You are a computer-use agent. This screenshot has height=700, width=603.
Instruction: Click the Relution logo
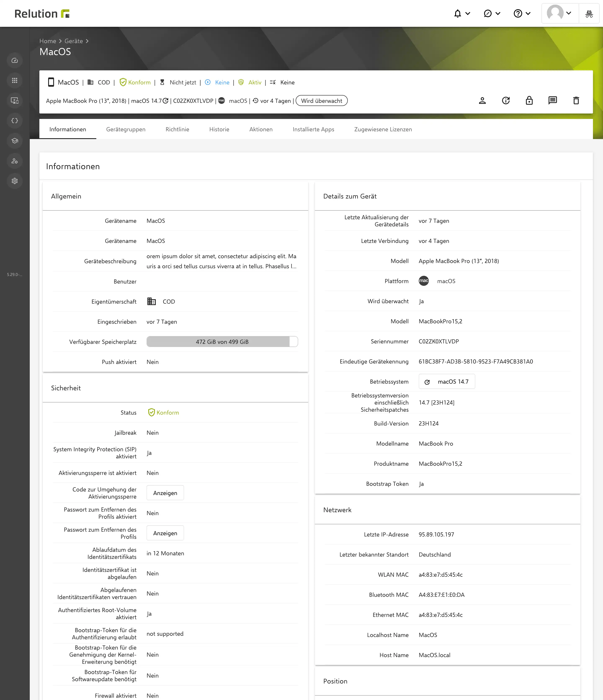pyautogui.click(x=42, y=14)
